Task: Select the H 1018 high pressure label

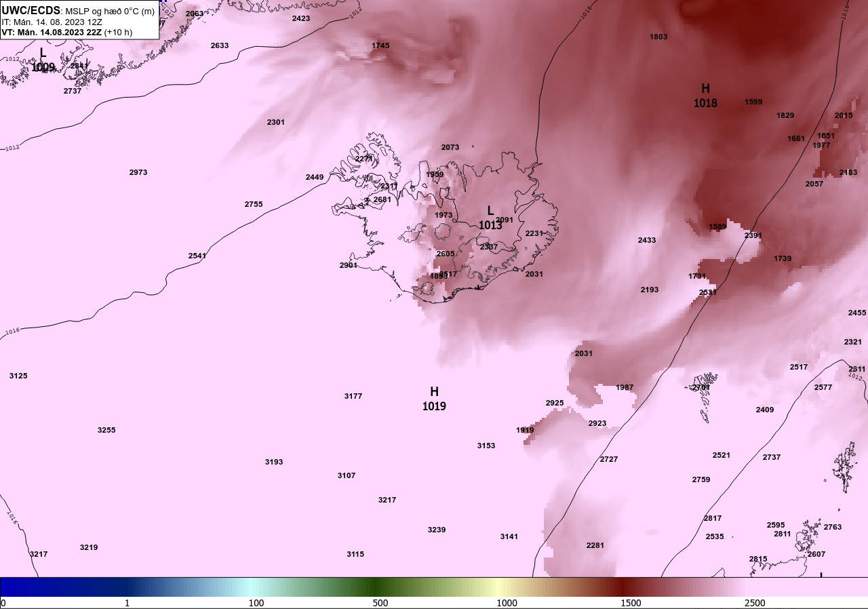Action: [x=705, y=96]
